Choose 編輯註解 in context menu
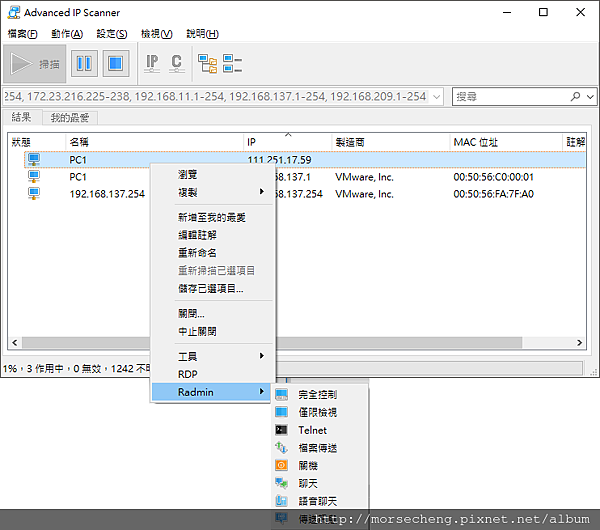Image resolution: width=600 pixels, height=530 pixels. point(213,235)
